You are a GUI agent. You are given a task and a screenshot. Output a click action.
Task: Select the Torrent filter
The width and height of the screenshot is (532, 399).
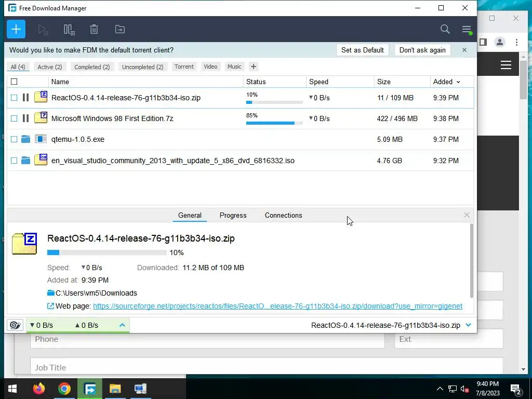(184, 66)
